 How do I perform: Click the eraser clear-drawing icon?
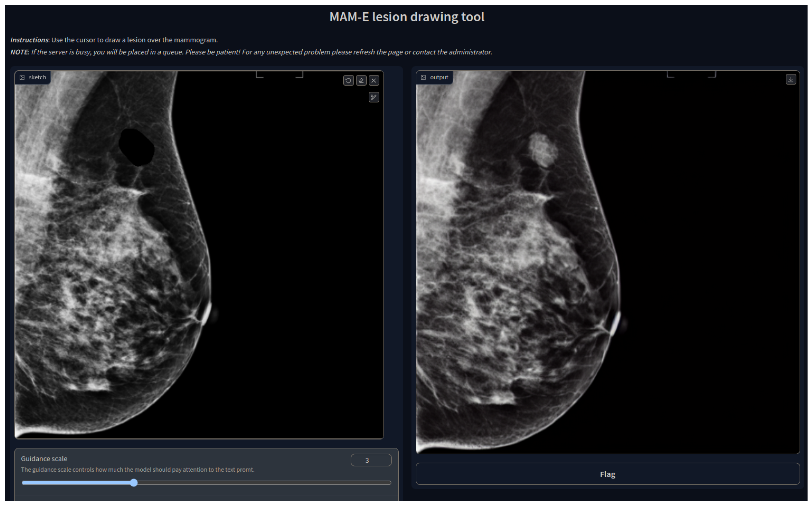pos(361,80)
